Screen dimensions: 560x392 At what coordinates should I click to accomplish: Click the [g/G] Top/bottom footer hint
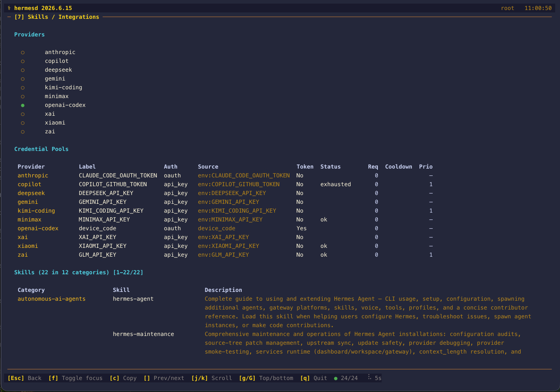coord(266,378)
